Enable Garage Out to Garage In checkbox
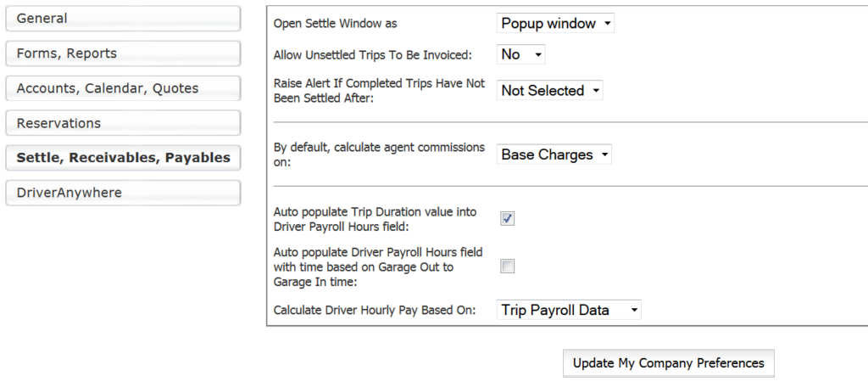The width and height of the screenshot is (868, 387). [x=508, y=266]
